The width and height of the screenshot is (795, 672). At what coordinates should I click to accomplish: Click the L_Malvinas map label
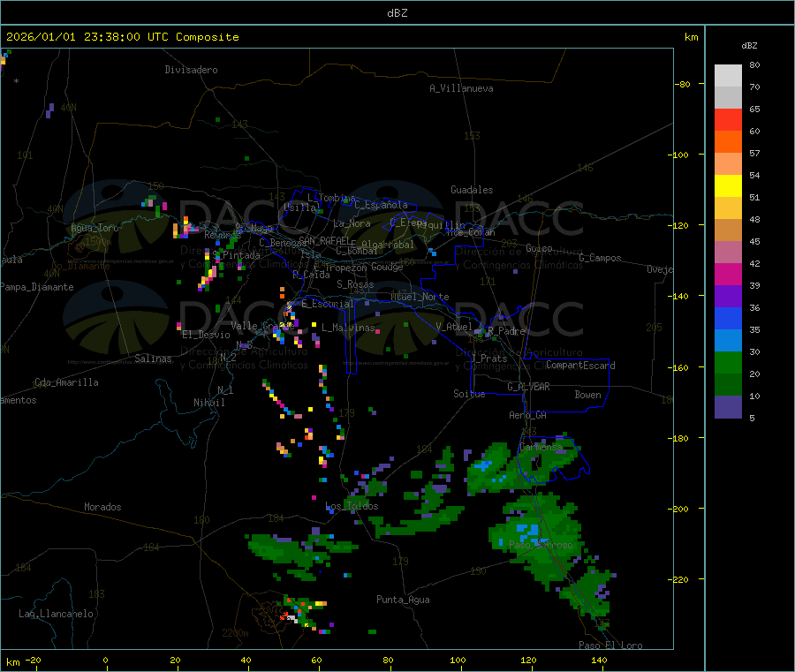coord(348,328)
